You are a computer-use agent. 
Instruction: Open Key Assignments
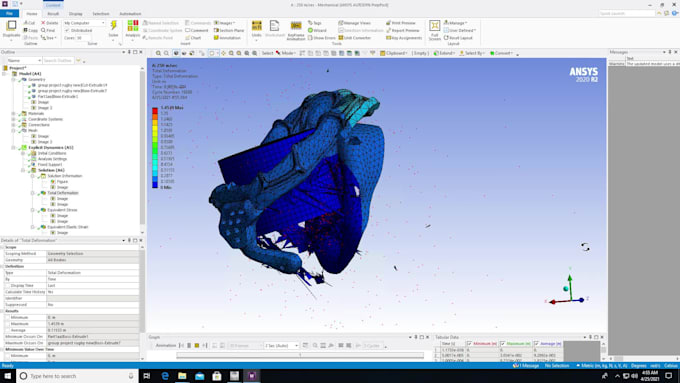click(x=404, y=38)
